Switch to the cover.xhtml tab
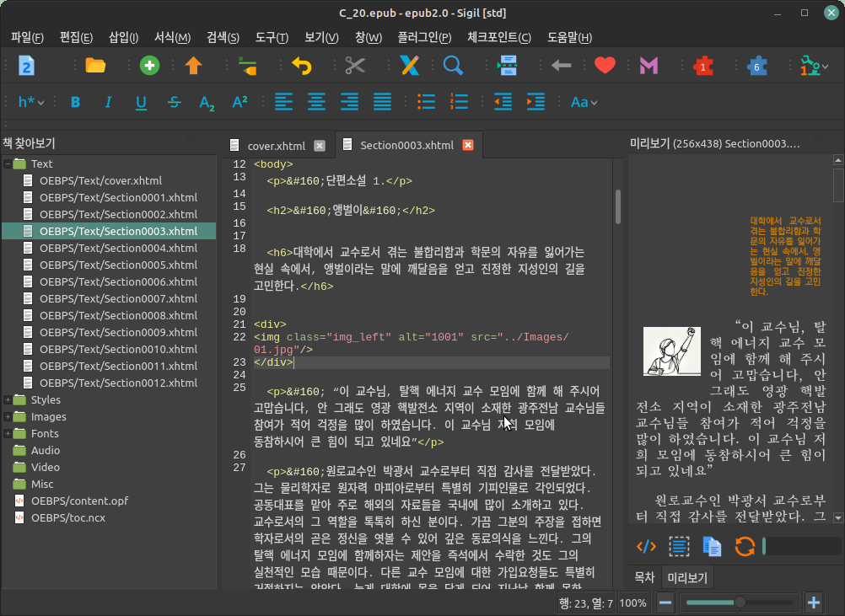This screenshot has width=845, height=616. tap(276, 146)
